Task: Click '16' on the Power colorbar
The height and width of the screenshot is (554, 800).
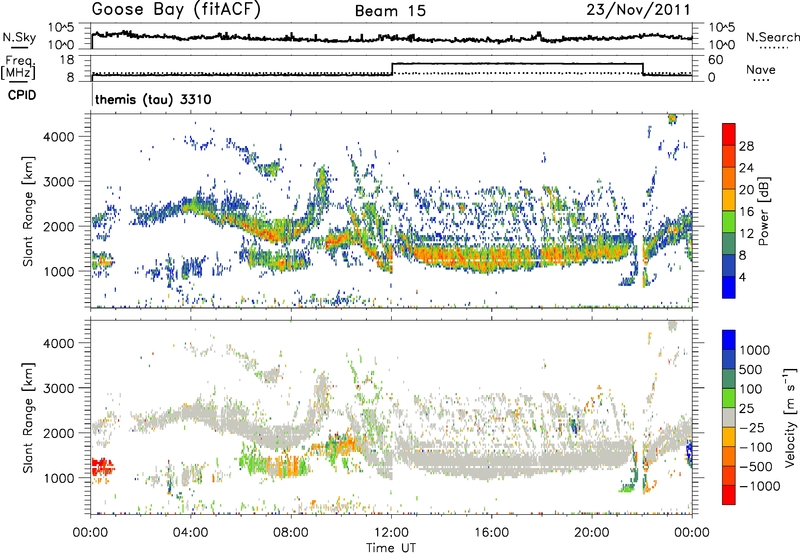Action: tap(746, 212)
